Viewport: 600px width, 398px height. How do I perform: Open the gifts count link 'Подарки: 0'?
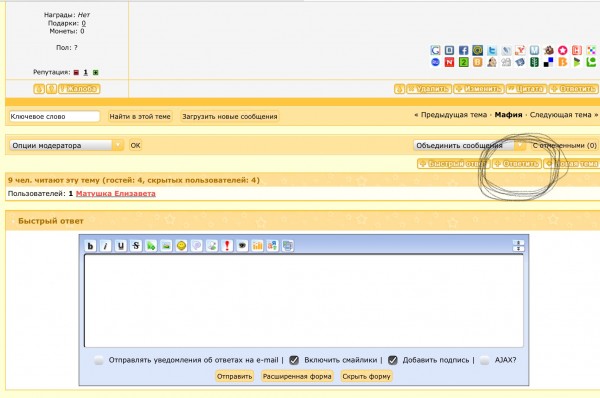[84, 23]
